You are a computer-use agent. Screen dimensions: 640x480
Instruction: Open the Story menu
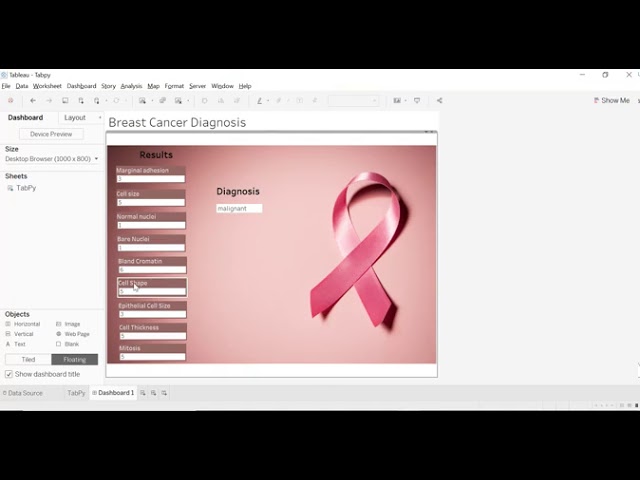(x=109, y=86)
